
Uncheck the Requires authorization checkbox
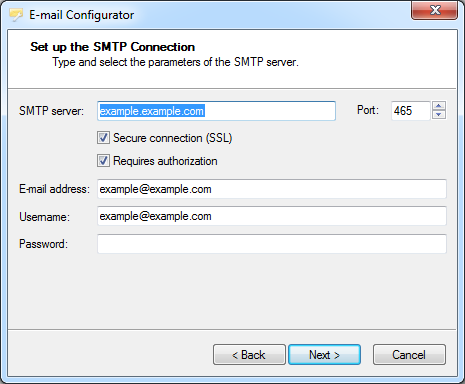click(x=103, y=161)
